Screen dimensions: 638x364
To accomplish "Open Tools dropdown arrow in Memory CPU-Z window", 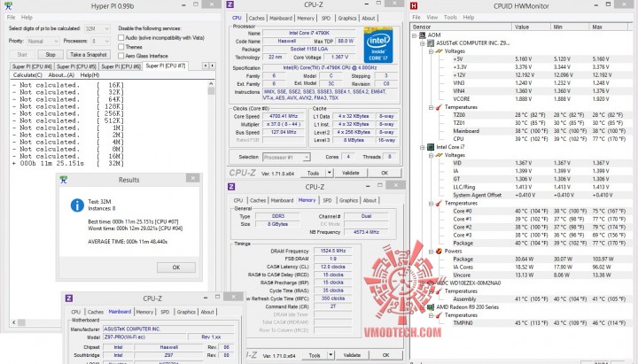I will (331, 355).
